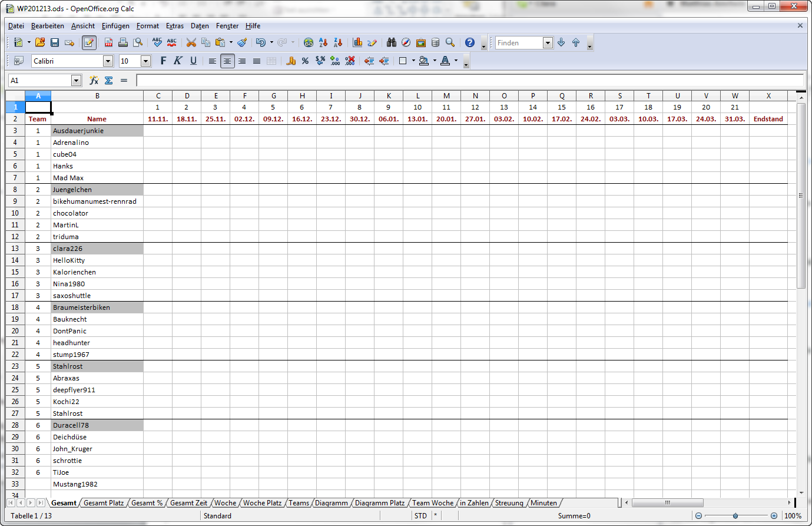Toggle justified alignment
This screenshot has height=526, width=812.
[257, 61]
